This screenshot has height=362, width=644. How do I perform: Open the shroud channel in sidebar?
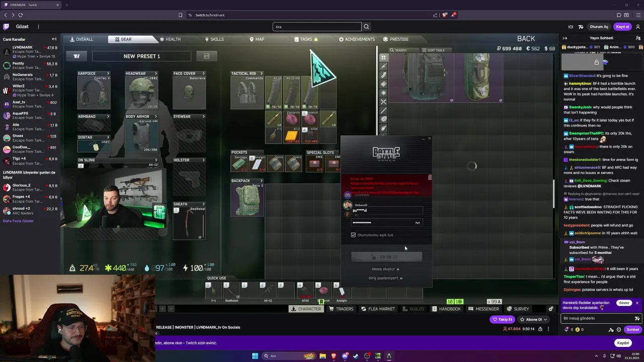(30, 210)
